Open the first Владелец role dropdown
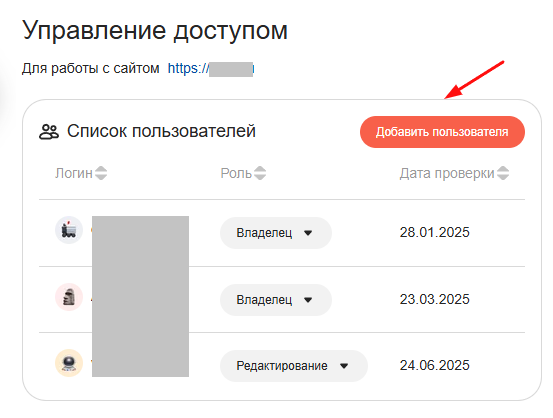 click(x=276, y=233)
